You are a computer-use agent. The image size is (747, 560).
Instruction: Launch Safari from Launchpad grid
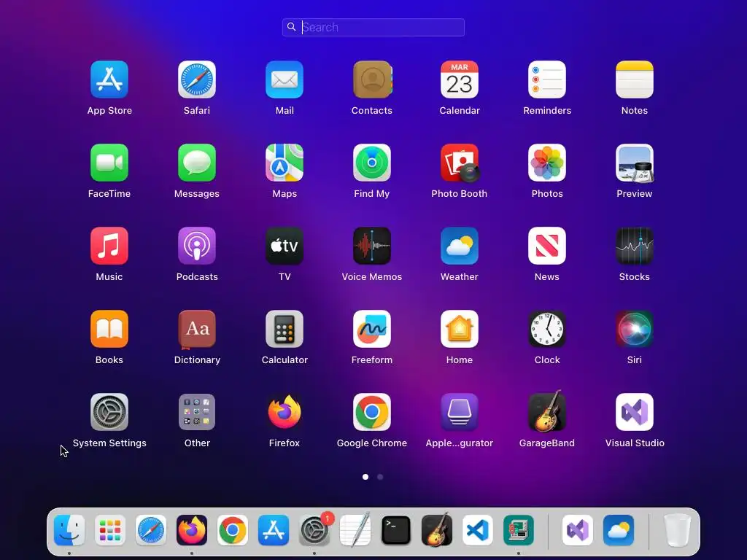coord(197,79)
